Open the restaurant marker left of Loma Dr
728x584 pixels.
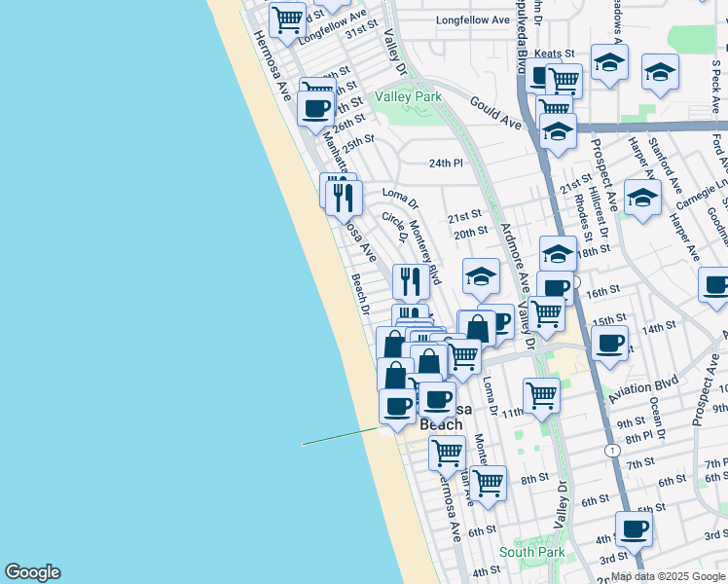[344, 201]
